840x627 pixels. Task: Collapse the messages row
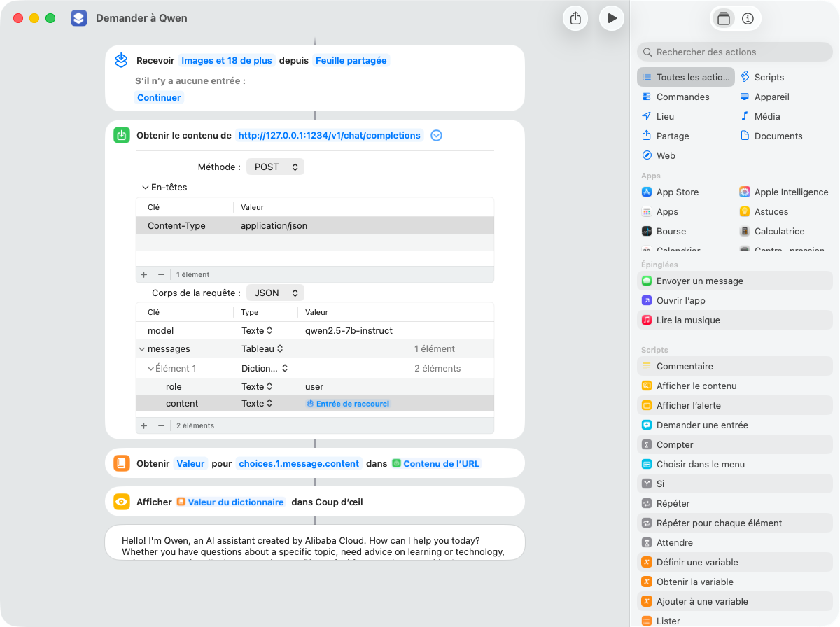coord(142,348)
